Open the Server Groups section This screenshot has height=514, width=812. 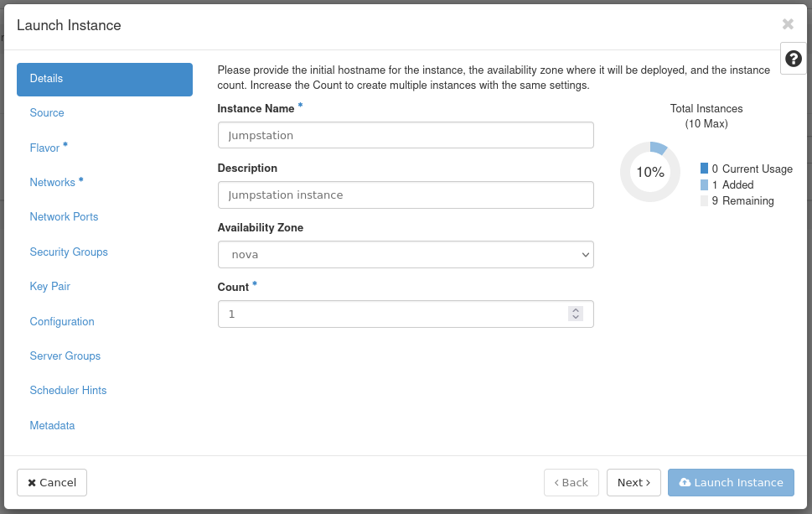[65, 356]
